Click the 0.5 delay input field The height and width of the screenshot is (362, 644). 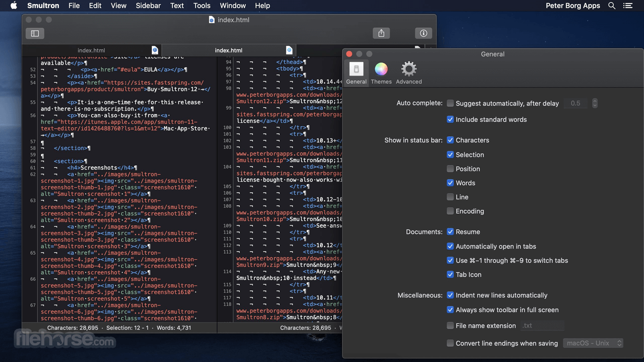click(x=575, y=103)
